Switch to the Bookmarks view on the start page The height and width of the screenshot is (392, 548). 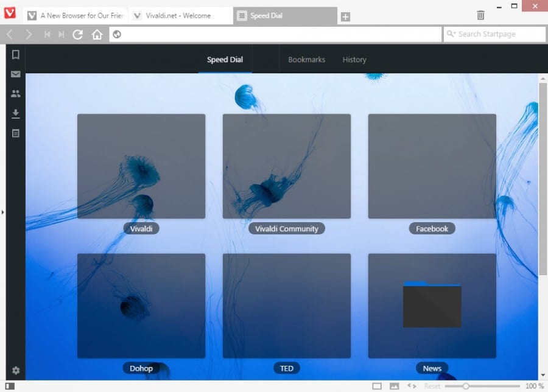pos(306,59)
